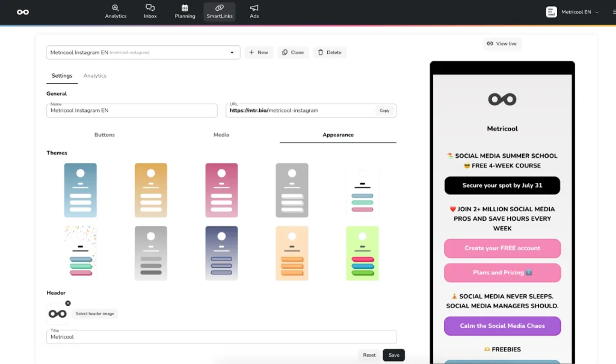The height and width of the screenshot is (364, 616).
Task: Click the header Title input field
Action: (221, 337)
